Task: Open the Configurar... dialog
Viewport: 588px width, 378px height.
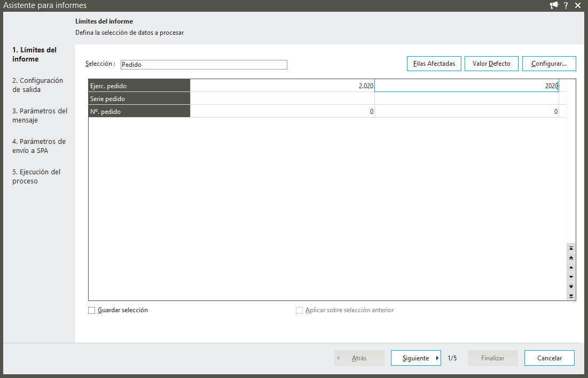Action: tap(549, 64)
